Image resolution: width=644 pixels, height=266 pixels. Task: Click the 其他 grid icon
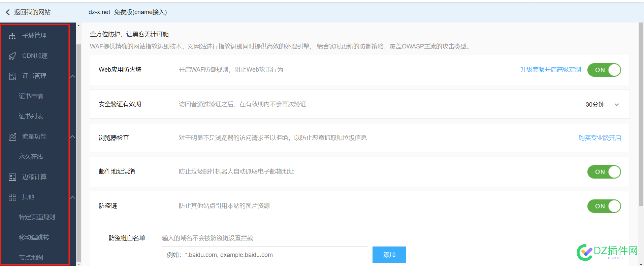point(12,197)
